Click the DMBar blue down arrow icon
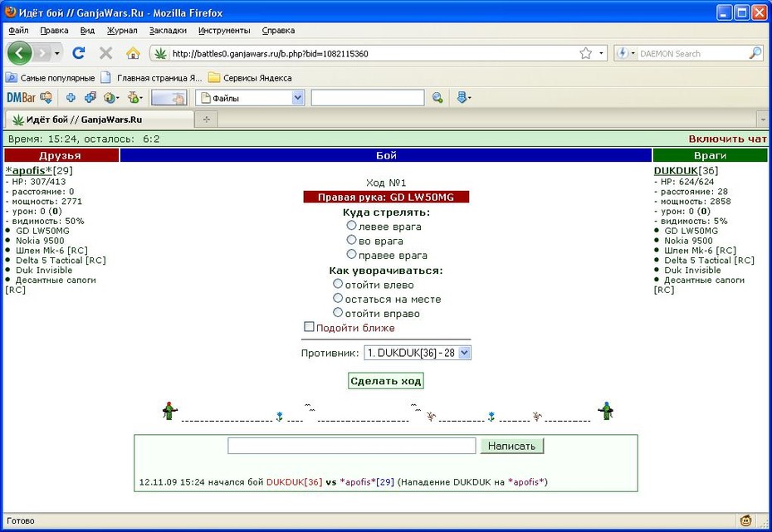Screen dimensions: 772x532 tap(463, 97)
